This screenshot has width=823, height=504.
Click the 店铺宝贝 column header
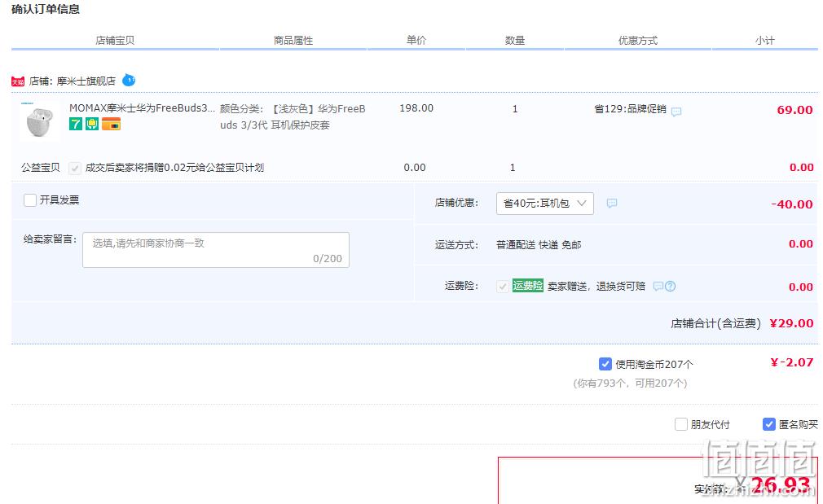pyautogui.click(x=115, y=41)
